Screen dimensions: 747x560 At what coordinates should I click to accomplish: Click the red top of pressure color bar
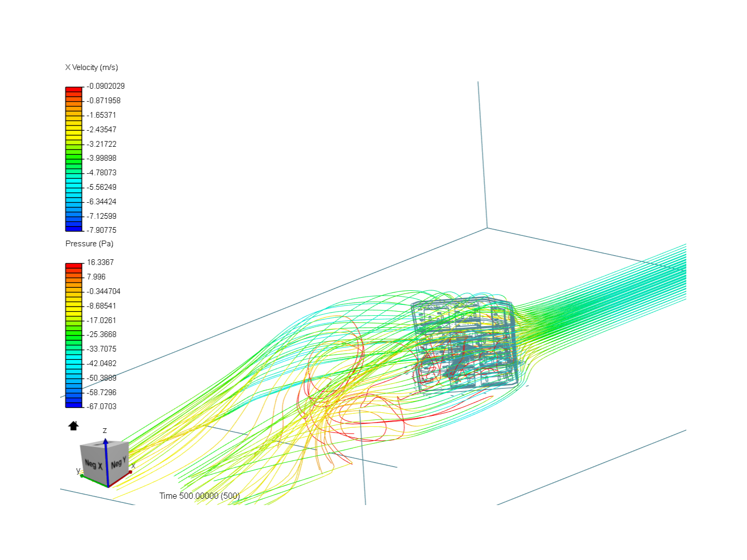point(74,266)
